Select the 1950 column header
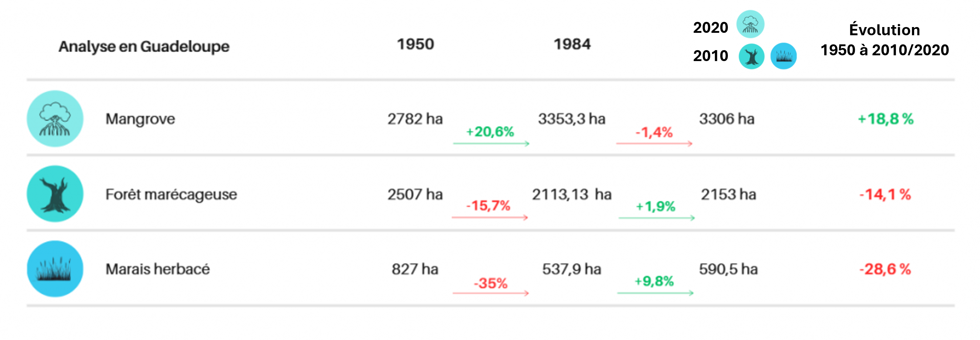 416,44
